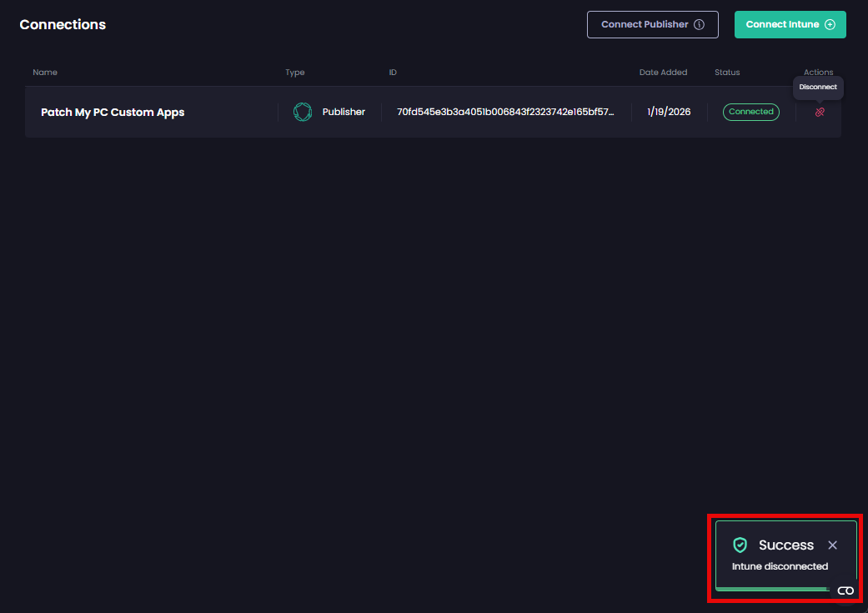Image resolution: width=868 pixels, height=613 pixels.
Task: Select the Type column header
Action: pyautogui.click(x=294, y=72)
